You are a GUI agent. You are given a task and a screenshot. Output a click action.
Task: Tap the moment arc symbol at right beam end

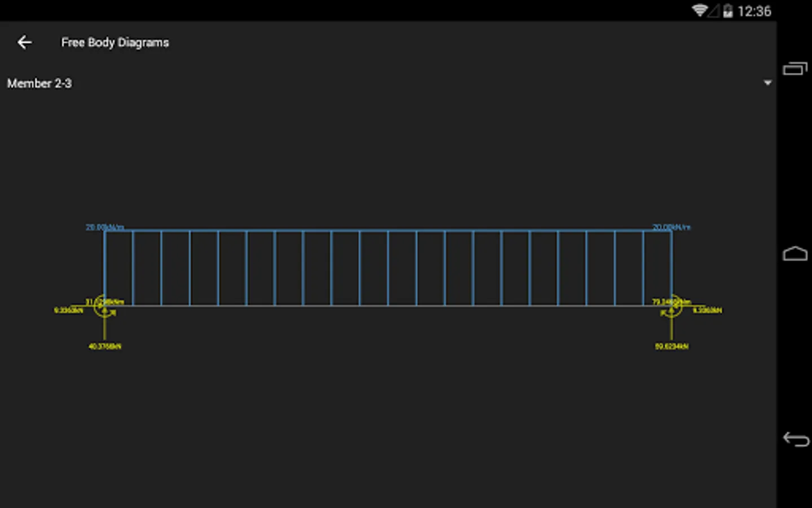671,306
